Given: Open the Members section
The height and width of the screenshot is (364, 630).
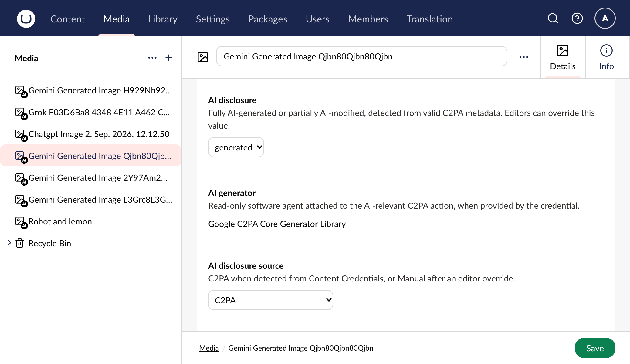Looking at the screenshot, I should [368, 19].
